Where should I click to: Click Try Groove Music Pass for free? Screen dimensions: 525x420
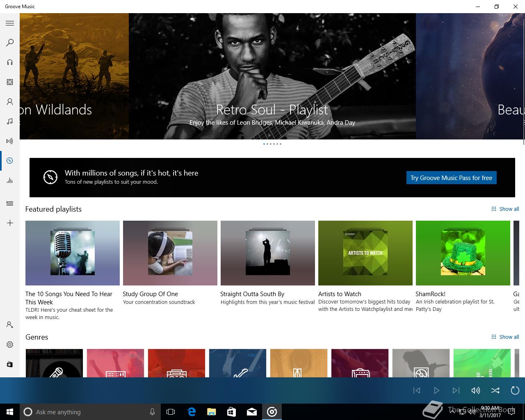(x=451, y=178)
